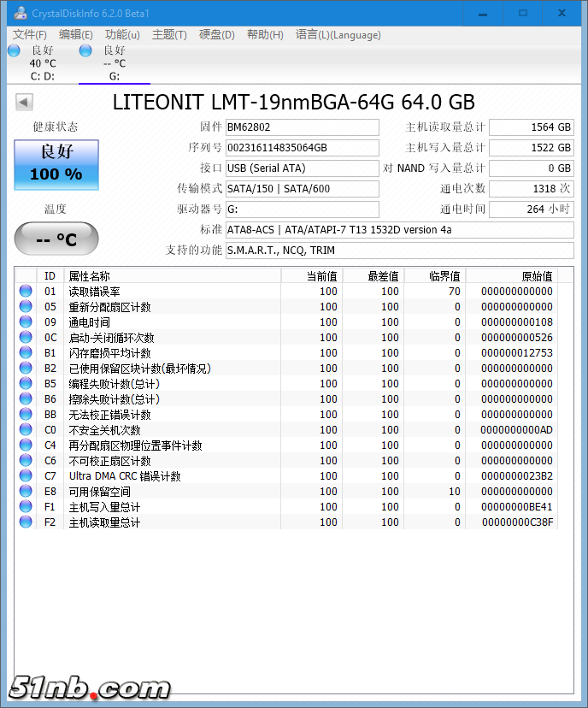Open the 文件(F) menu

[x=30, y=35]
